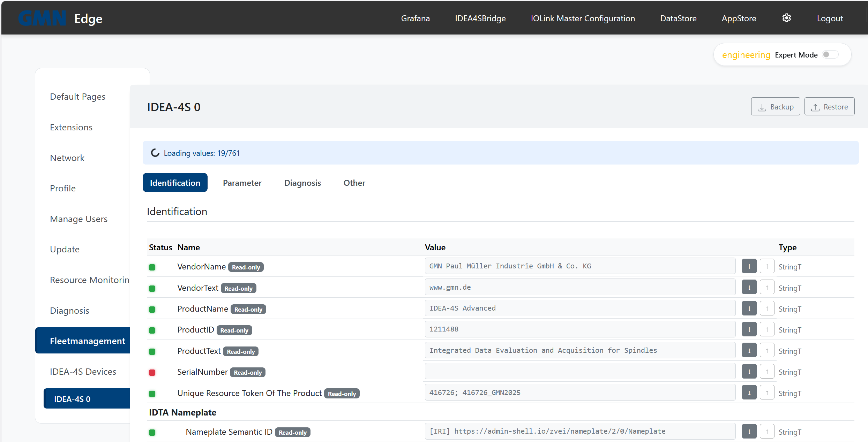
Task: Open Grafana from the top navigation
Action: pyautogui.click(x=415, y=18)
